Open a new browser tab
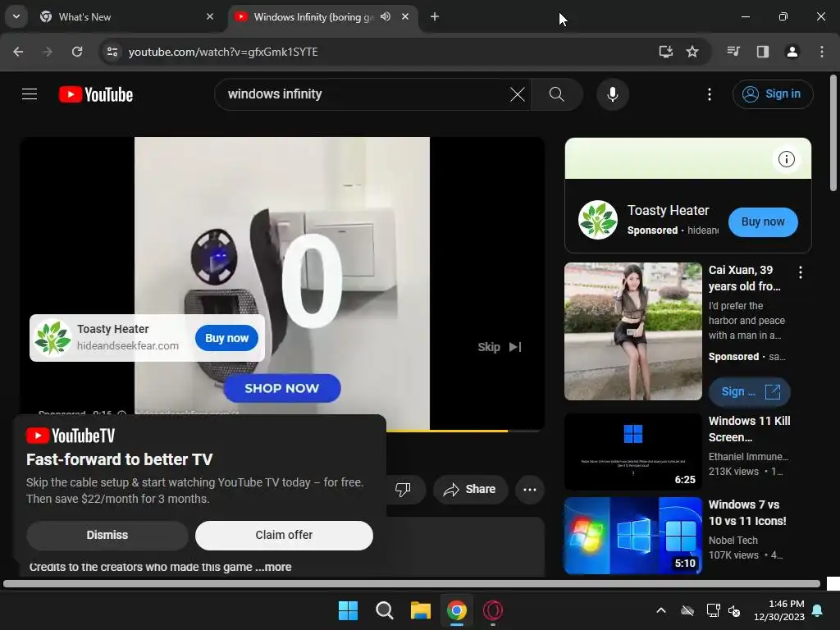Image resolution: width=840 pixels, height=630 pixels. (x=435, y=16)
